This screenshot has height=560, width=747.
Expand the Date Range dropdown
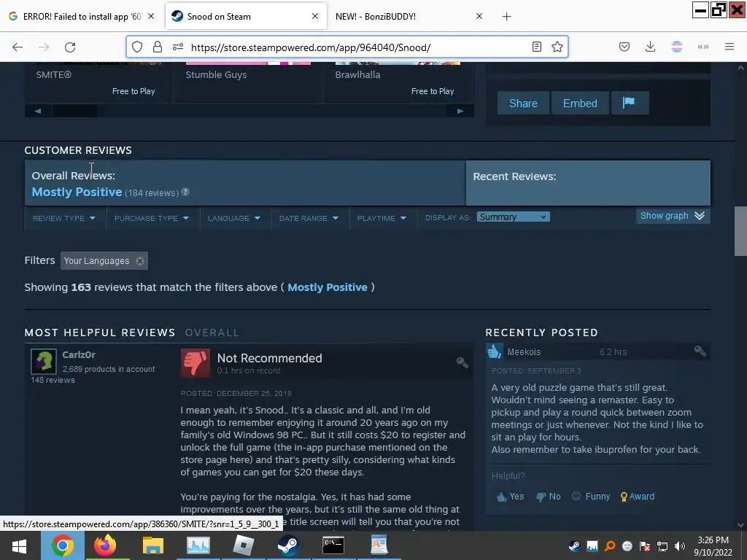(x=309, y=218)
